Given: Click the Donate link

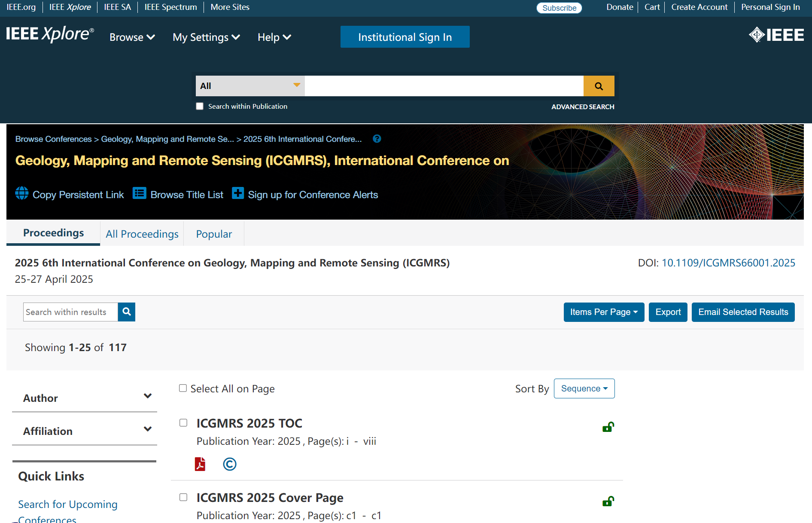Looking at the screenshot, I should point(620,7).
